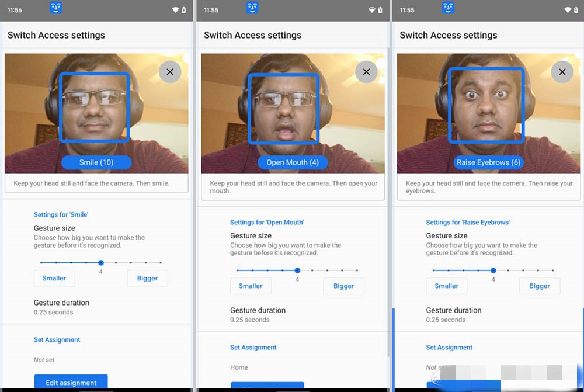The image size is (584, 392).
Task: Tap the face app icon beside 11:56
Action: tap(56, 8)
